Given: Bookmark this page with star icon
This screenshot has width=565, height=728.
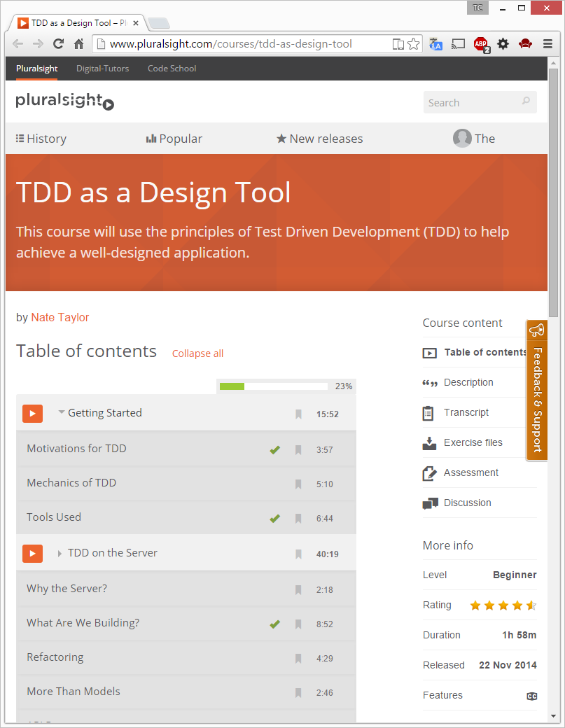Looking at the screenshot, I should 413,44.
